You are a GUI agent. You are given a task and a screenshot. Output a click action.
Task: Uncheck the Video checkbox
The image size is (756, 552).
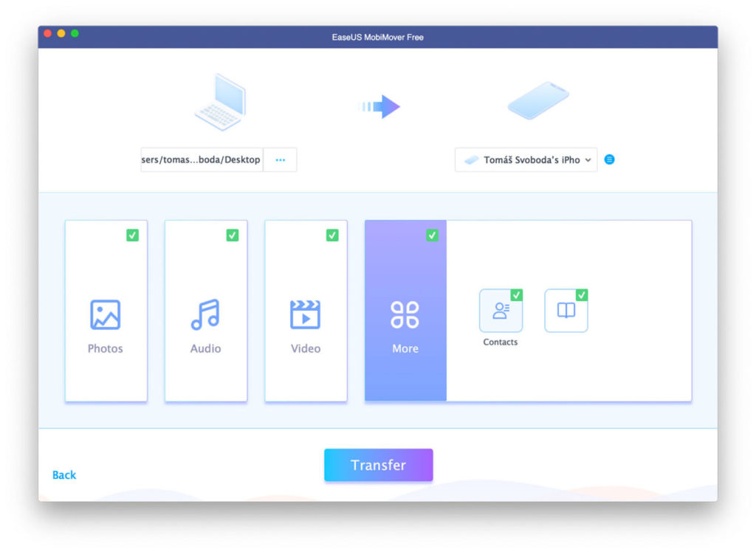click(332, 235)
